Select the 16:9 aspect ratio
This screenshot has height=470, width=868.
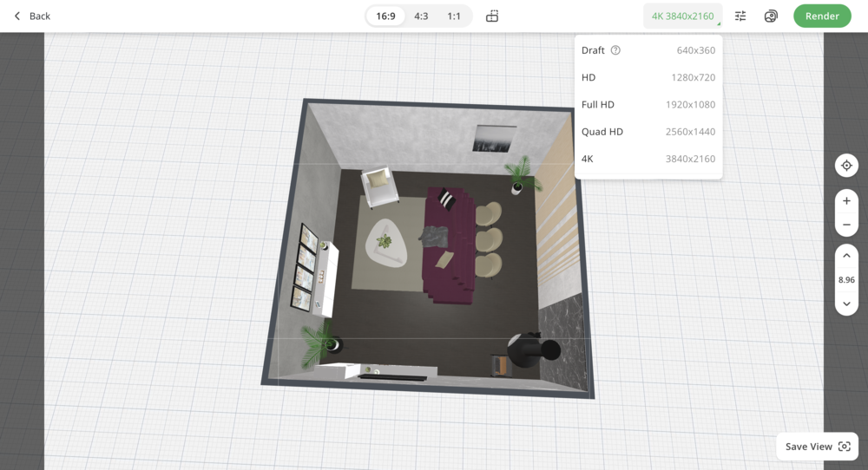[x=385, y=16]
